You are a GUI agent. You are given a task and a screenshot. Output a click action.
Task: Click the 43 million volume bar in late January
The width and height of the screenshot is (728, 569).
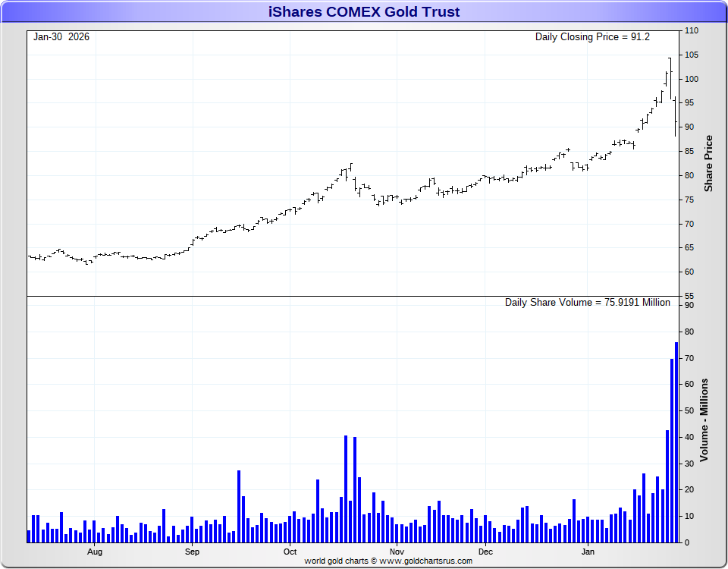pos(667,486)
